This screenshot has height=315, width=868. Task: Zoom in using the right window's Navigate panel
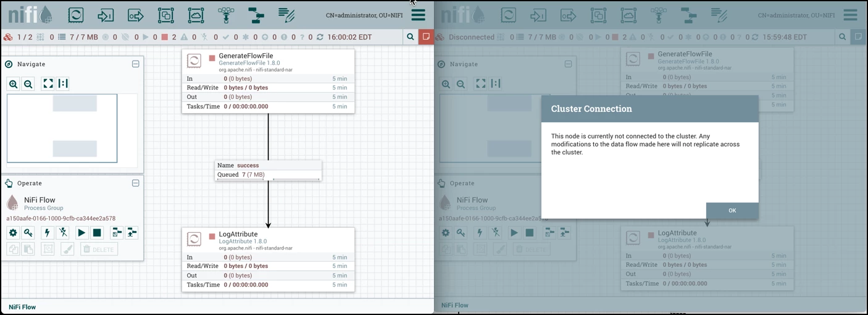point(446,84)
